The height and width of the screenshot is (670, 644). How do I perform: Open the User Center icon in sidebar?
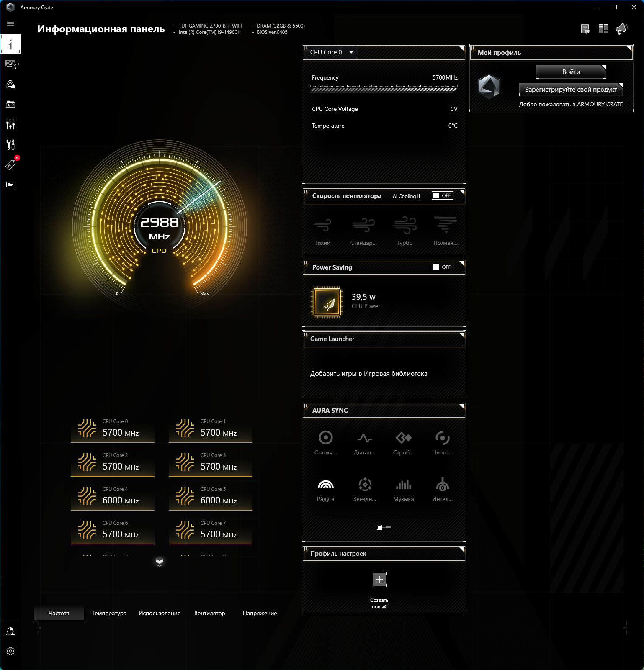[10, 631]
